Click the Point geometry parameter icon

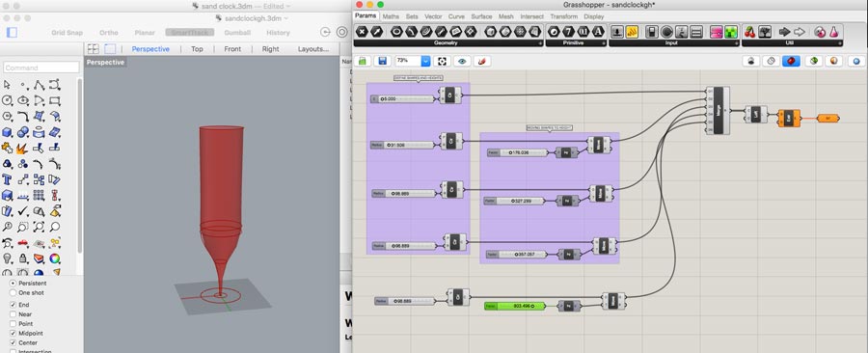pos(362,32)
